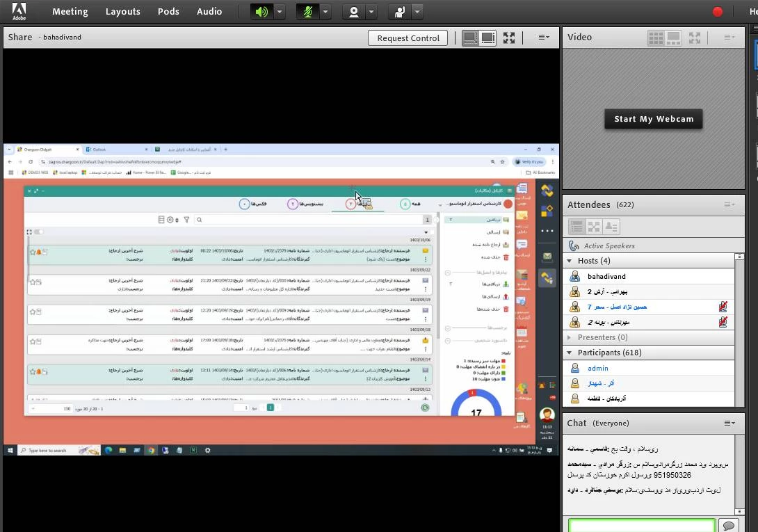Image resolution: width=758 pixels, height=532 pixels.
Task: Click the Start My Webcam button
Action: [x=653, y=119]
